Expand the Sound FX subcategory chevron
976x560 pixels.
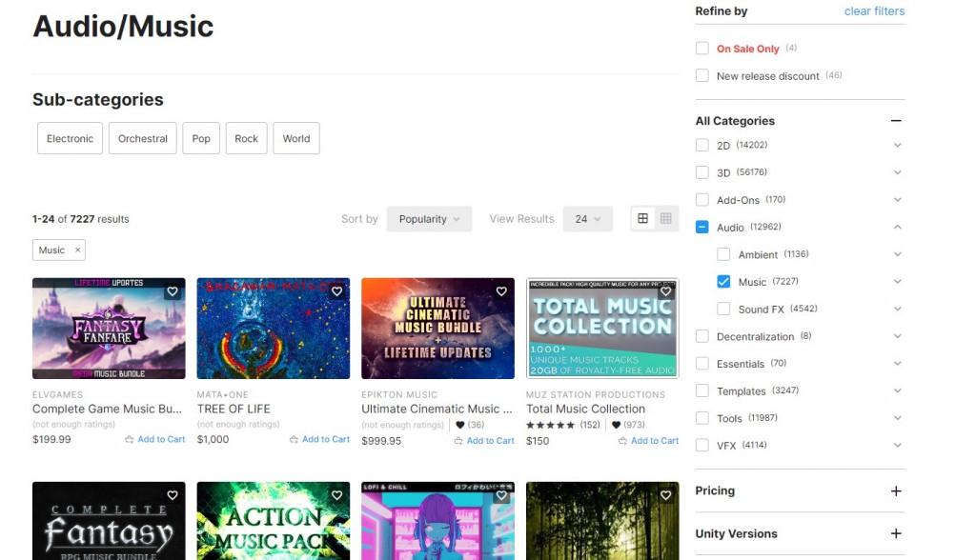897,309
